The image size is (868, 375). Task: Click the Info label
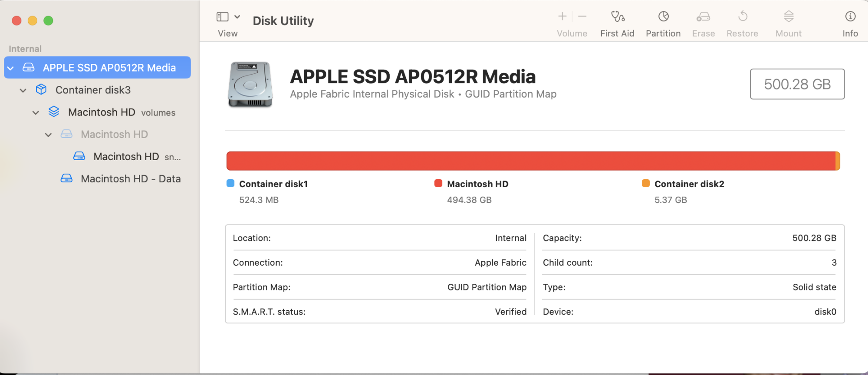click(850, 33)
